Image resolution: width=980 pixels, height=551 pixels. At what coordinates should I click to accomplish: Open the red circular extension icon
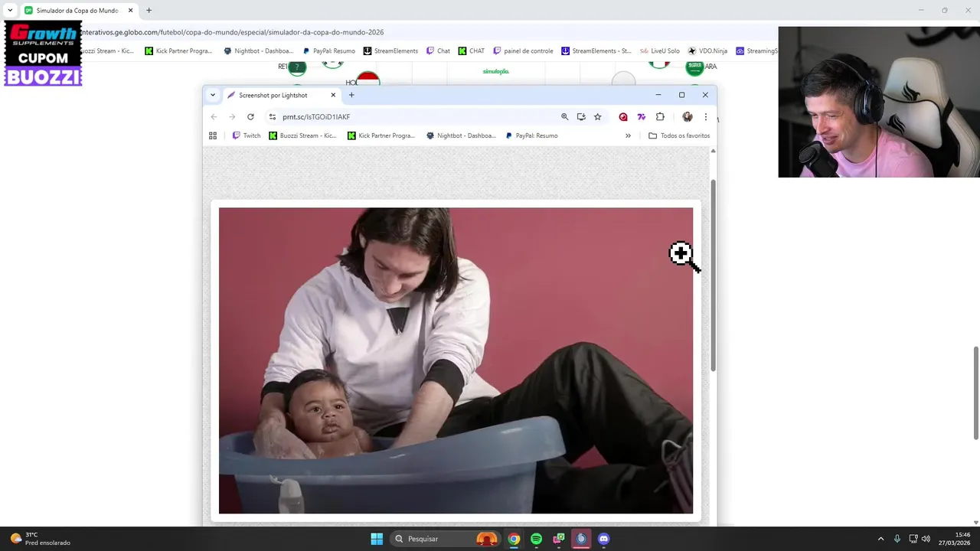pyautogui.click(x=623, y=117)
